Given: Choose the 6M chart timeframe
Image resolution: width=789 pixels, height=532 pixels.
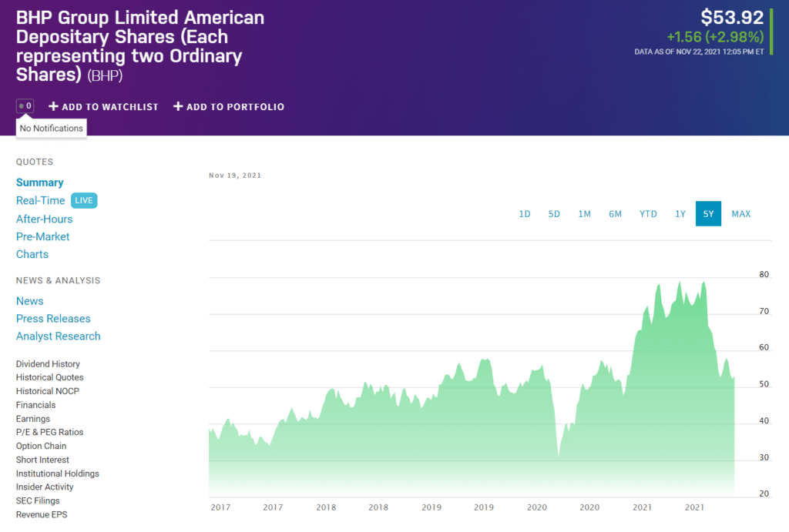Looking at the screenshot, I should click(615, 214).
